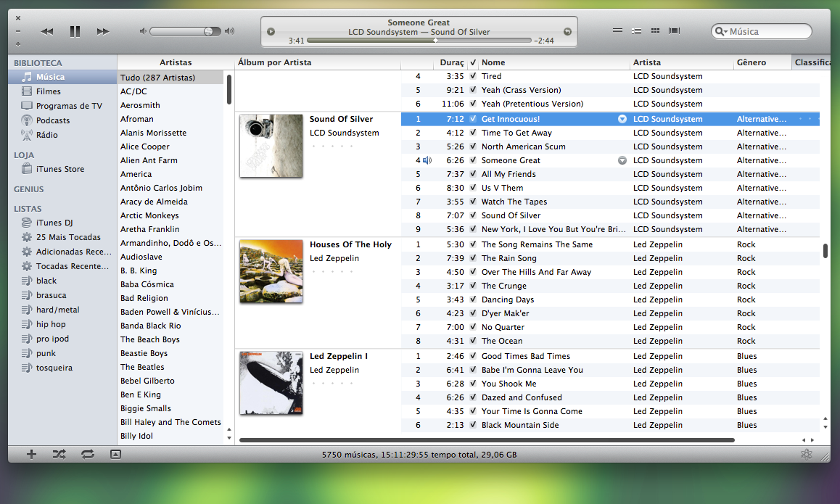Screen dimensions: 840x504
Task: Uncheck the Tired track checkbox
Action: tap(473, 76)
